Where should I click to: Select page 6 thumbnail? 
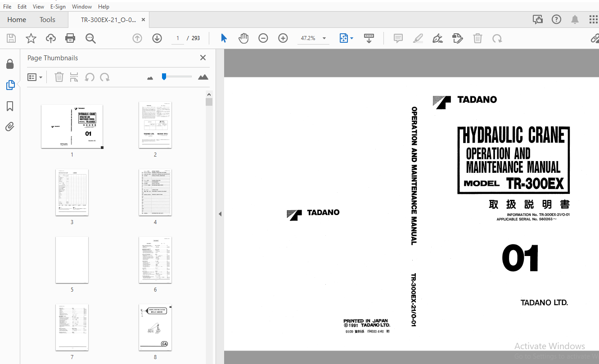155,260
